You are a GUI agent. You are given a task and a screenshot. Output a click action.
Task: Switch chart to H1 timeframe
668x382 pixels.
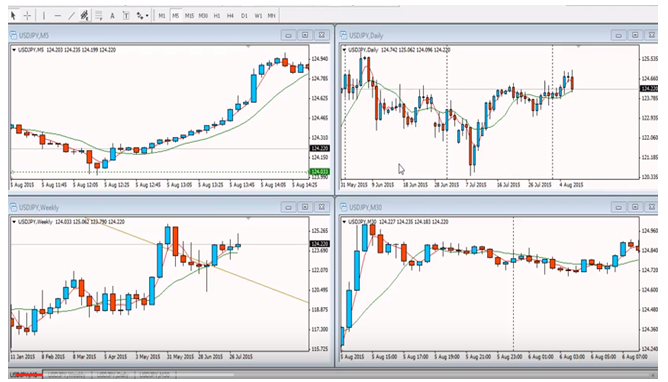click(x=217, y=16)
